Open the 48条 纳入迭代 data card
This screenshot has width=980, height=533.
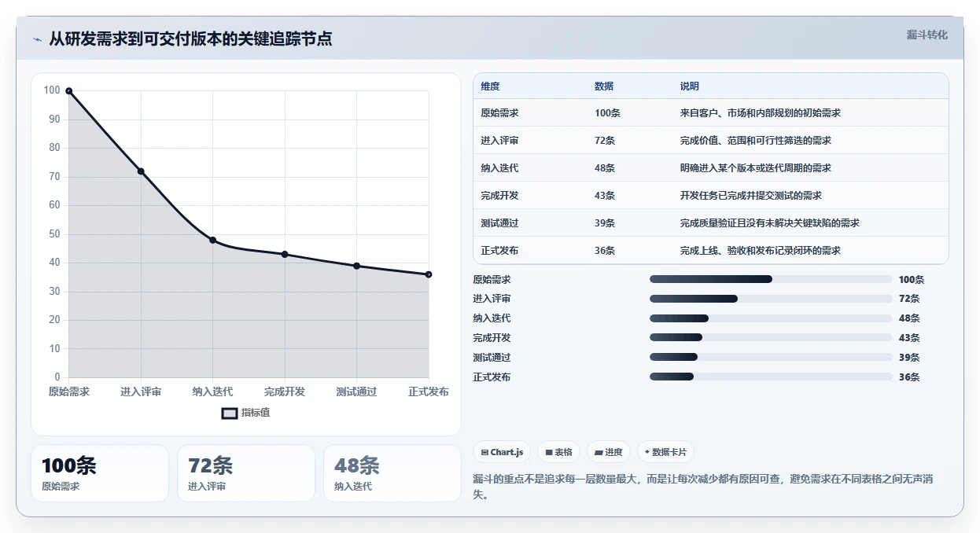392,473
